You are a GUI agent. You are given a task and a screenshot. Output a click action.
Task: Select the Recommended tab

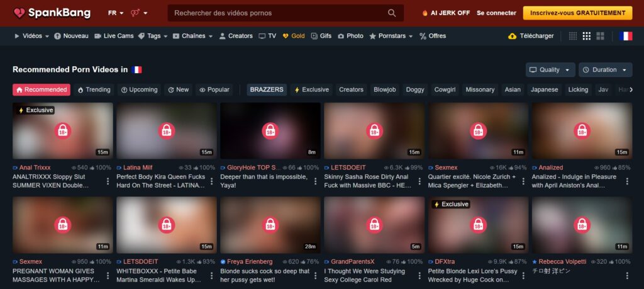[x=42, y=89]
